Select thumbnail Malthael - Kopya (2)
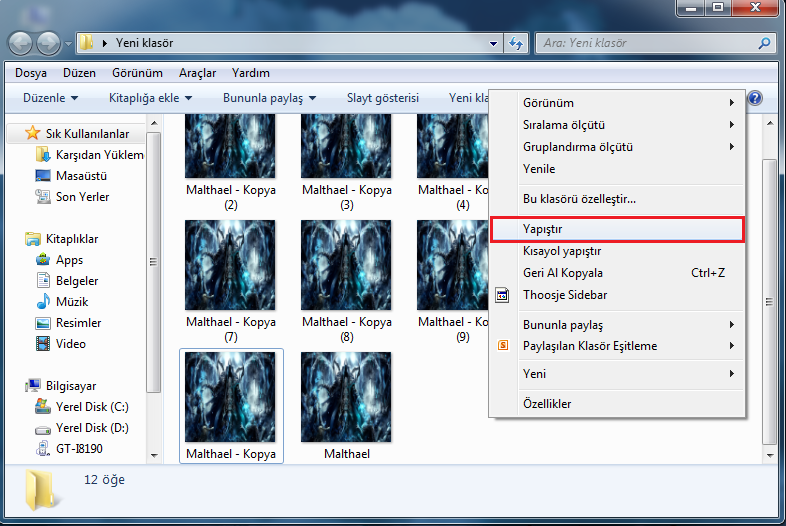 click(230, 145)
